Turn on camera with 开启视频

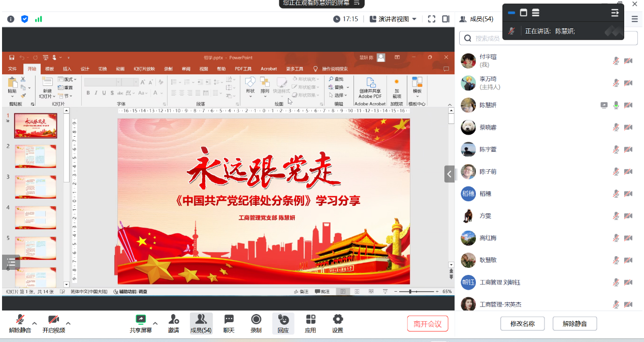pos(53,323)
